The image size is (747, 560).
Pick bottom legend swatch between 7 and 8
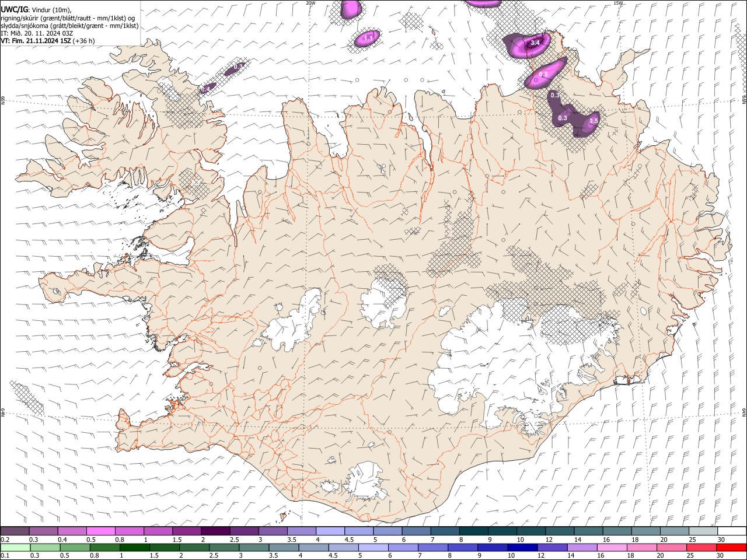pos(432,547)
